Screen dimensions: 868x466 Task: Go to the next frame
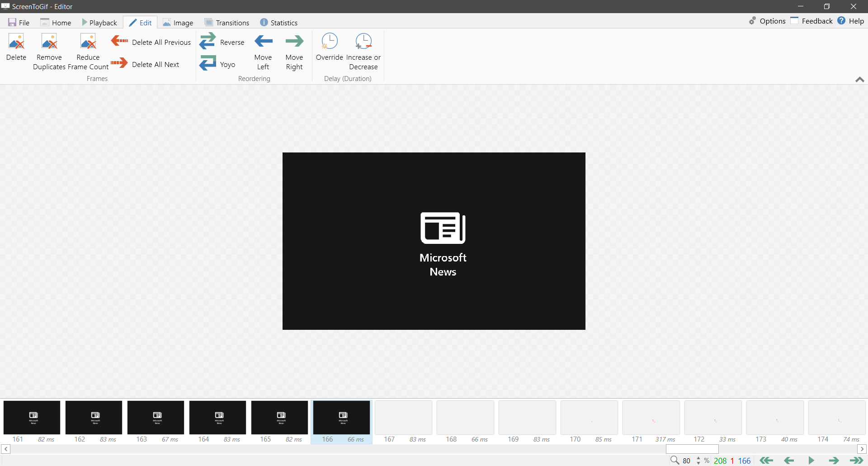(834, 461)
